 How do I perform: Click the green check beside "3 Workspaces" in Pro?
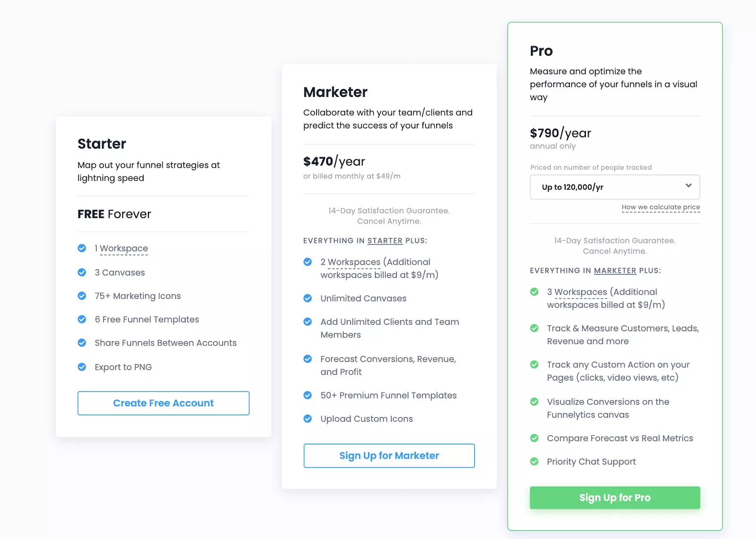click(x=534, y=292)
